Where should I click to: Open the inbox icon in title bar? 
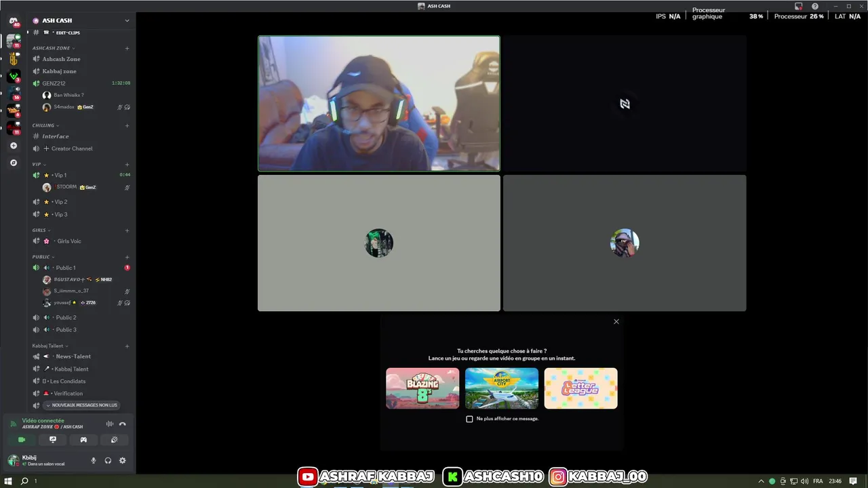pos(798,6)
